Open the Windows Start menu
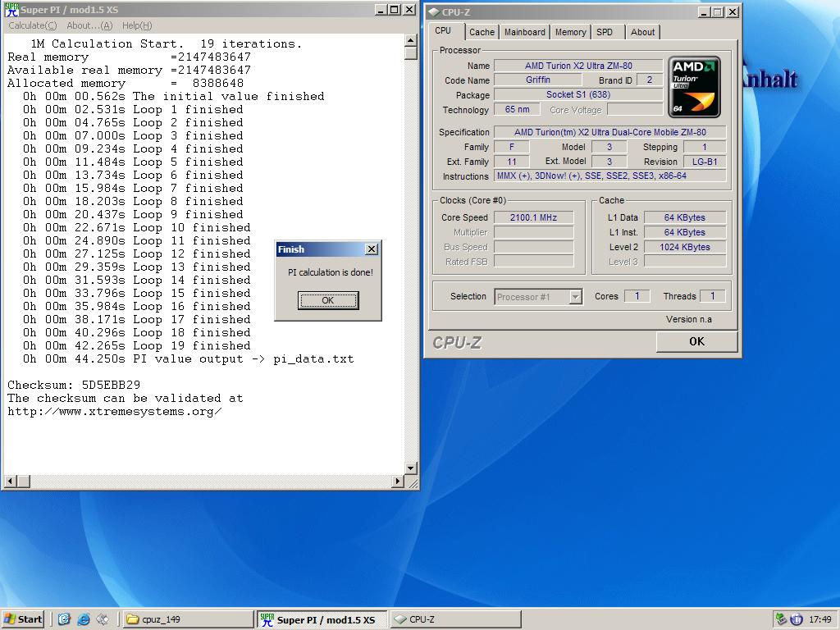 [x=23, y=619]
